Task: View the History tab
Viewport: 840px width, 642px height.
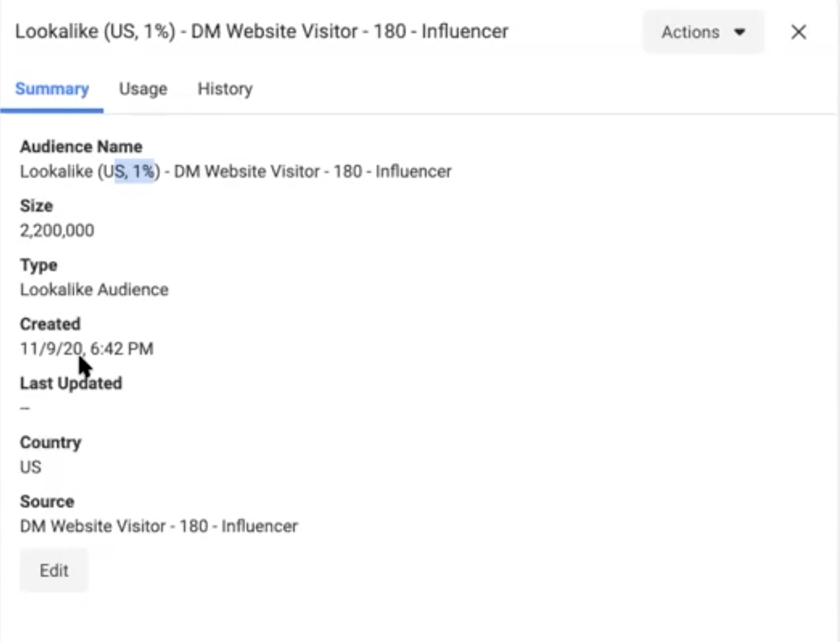Action: (x=225, y=89)
